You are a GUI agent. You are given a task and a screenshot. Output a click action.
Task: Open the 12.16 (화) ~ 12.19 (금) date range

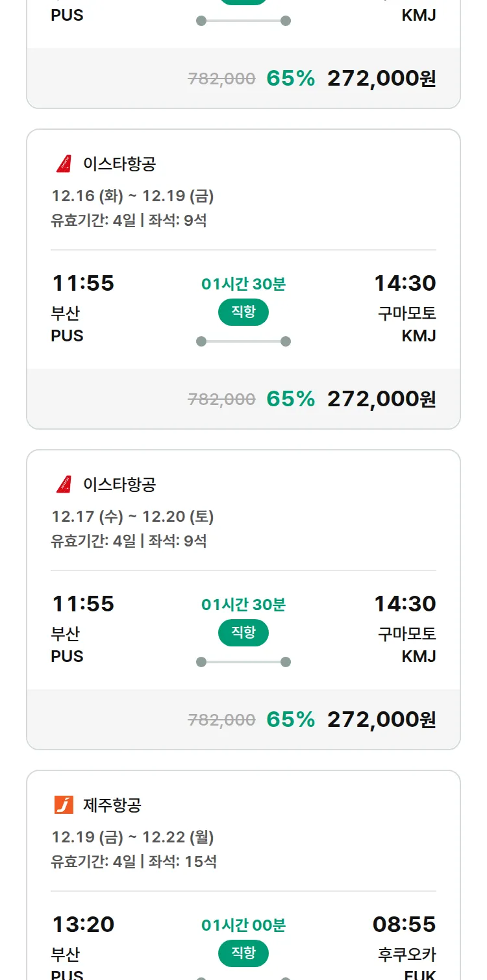coord(132,196)
